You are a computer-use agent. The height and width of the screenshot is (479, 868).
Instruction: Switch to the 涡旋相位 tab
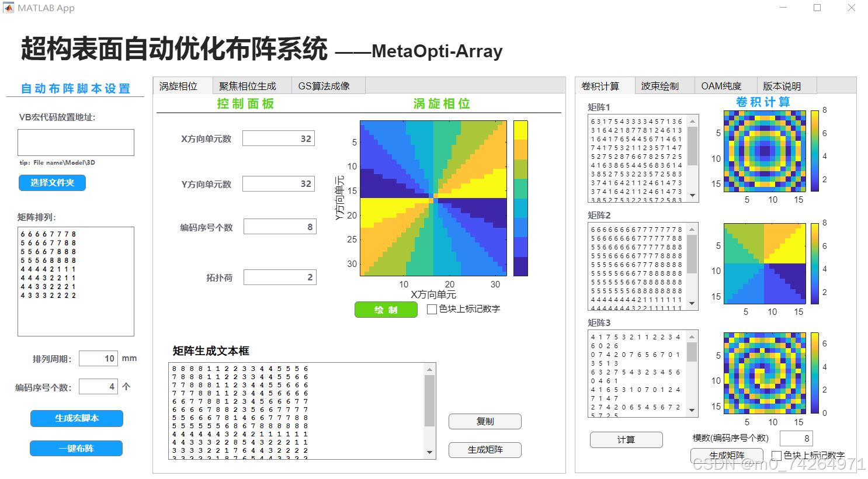[x=182, y=86]
